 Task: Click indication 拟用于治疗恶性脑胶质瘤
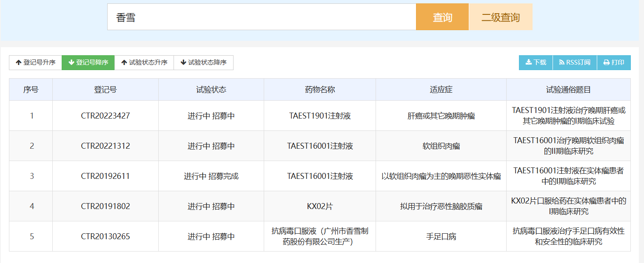pos(441,206)
